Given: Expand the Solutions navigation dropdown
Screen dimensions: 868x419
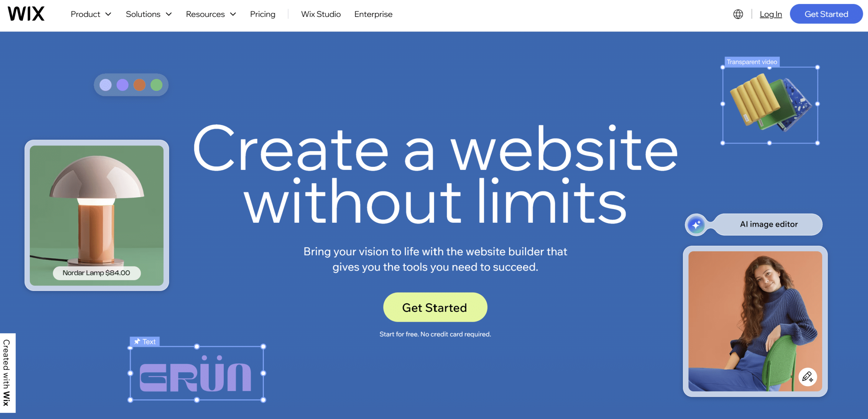Looking at the screenshot, I should click(146, 14).
